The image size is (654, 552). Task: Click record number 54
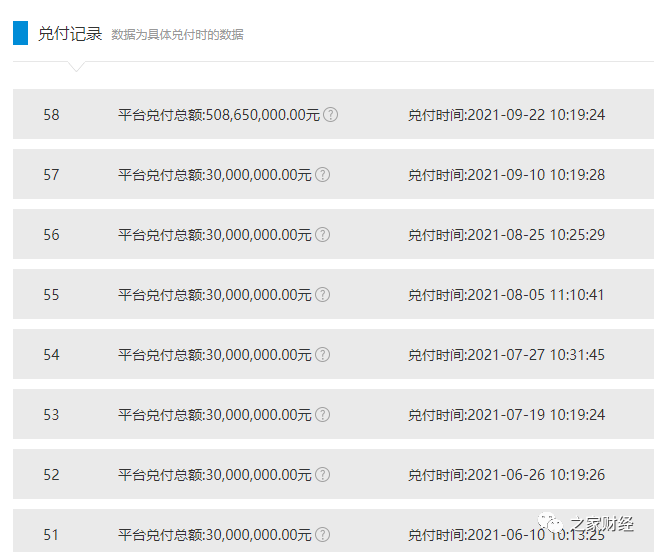(51, 355)
